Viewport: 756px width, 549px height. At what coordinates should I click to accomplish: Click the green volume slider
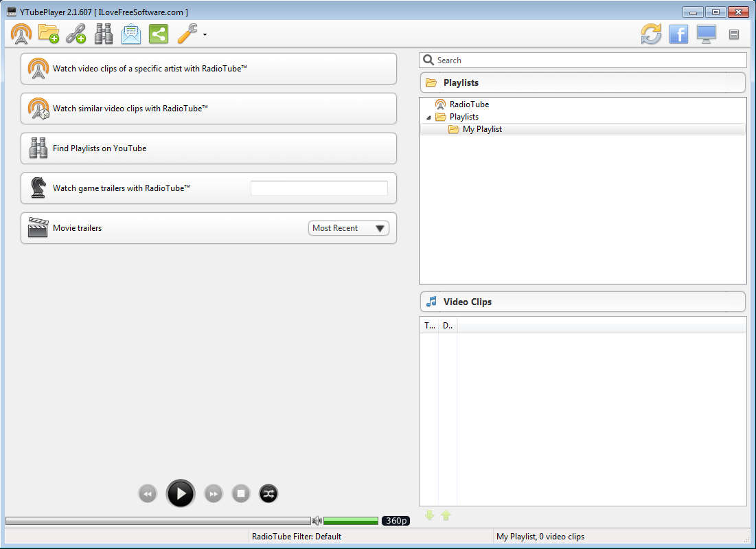[350, 521]
